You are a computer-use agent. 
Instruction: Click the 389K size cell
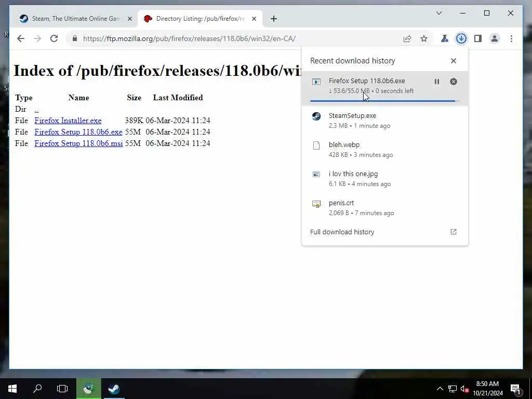(x=134, y=121)
